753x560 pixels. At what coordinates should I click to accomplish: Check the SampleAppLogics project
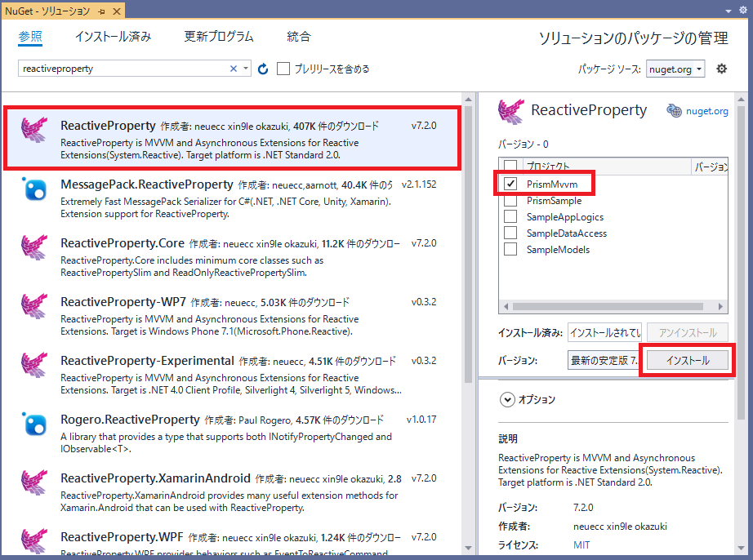[x=510, y=216]
